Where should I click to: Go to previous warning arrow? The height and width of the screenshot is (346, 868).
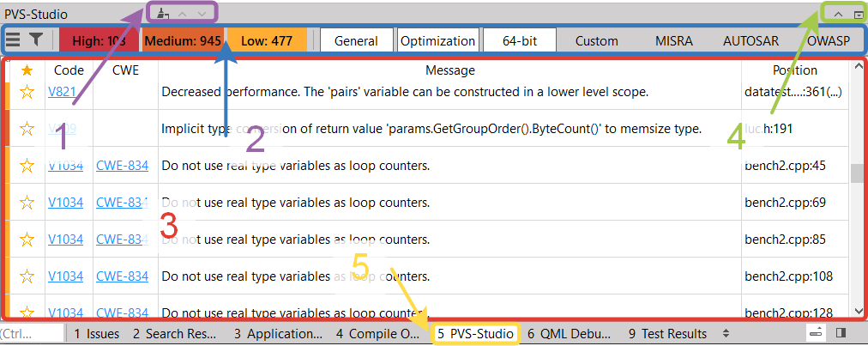[182, 13]
